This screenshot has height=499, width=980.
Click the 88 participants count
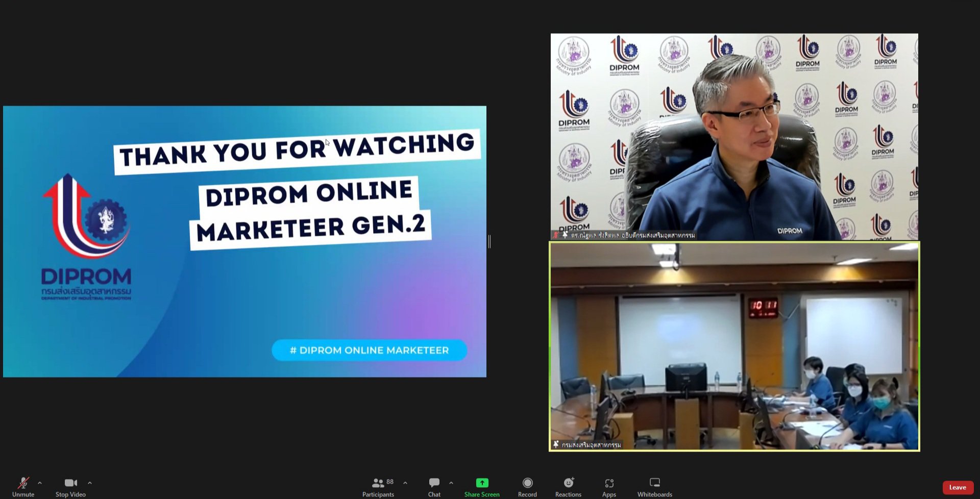pos(390,482)
